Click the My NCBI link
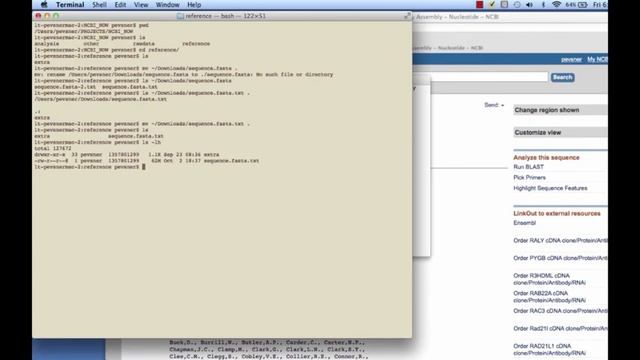Viewport: 640px width, 360px height. 597,60
